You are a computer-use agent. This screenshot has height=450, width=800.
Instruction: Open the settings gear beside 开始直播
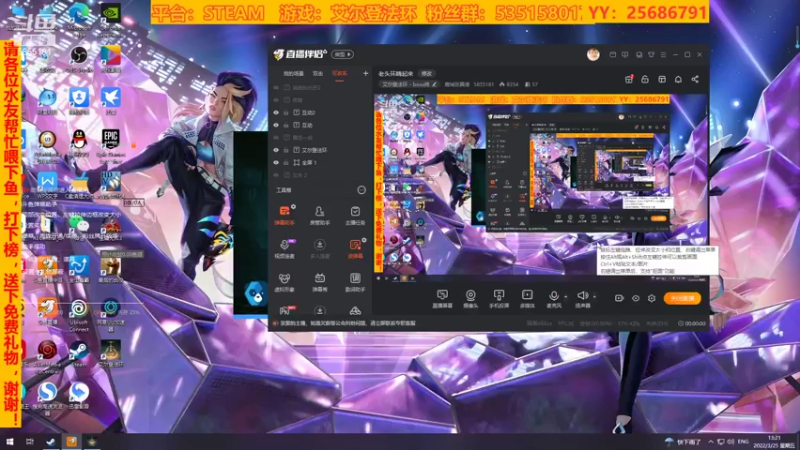click(x=652, y=298)
